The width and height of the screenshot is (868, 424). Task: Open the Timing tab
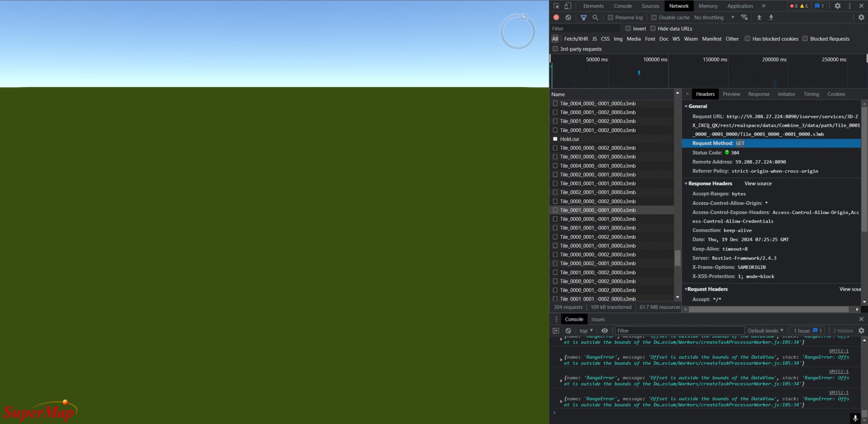(x=811, y=94)
